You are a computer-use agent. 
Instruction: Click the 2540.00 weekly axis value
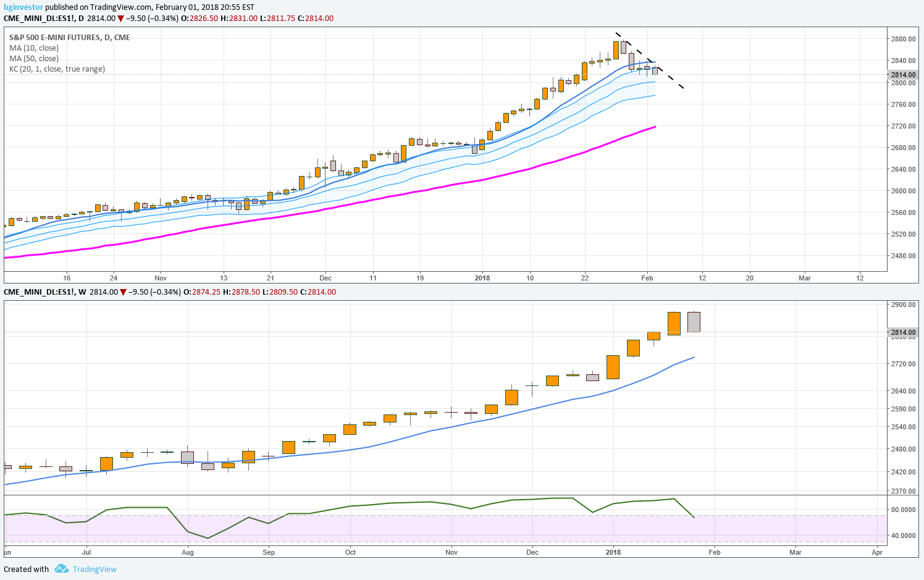[903, 427]
